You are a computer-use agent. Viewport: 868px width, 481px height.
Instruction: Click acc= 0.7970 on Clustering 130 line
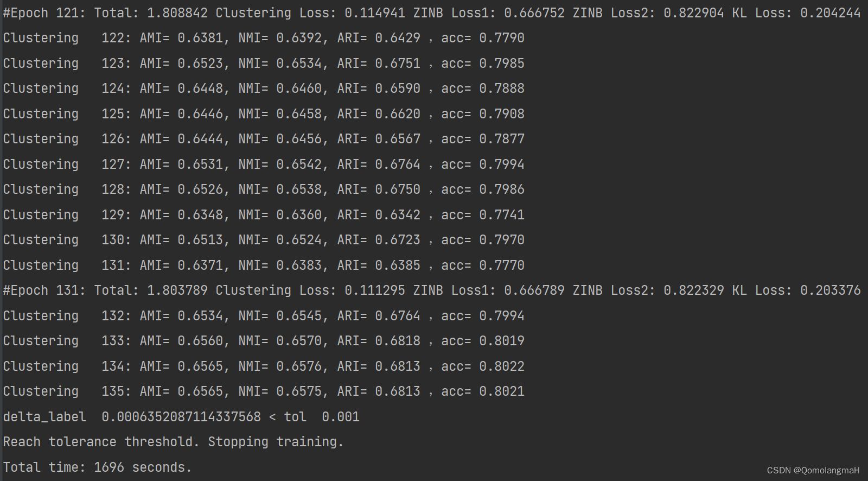483,240
